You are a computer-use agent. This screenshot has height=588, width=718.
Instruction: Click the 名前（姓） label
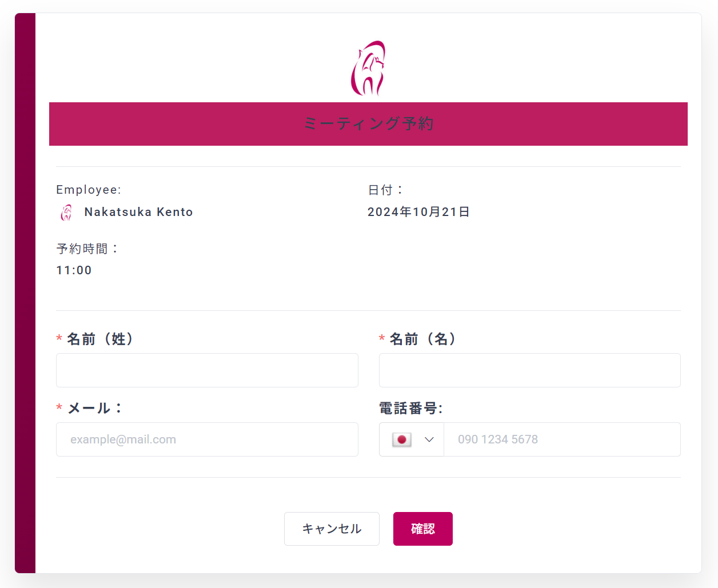[x=101, y=339]
